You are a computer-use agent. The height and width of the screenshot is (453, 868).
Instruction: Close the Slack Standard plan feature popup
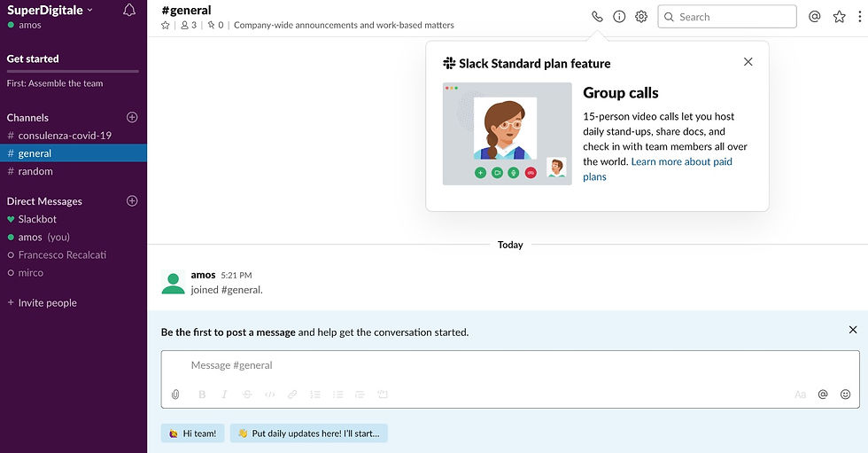click(748, 61)
